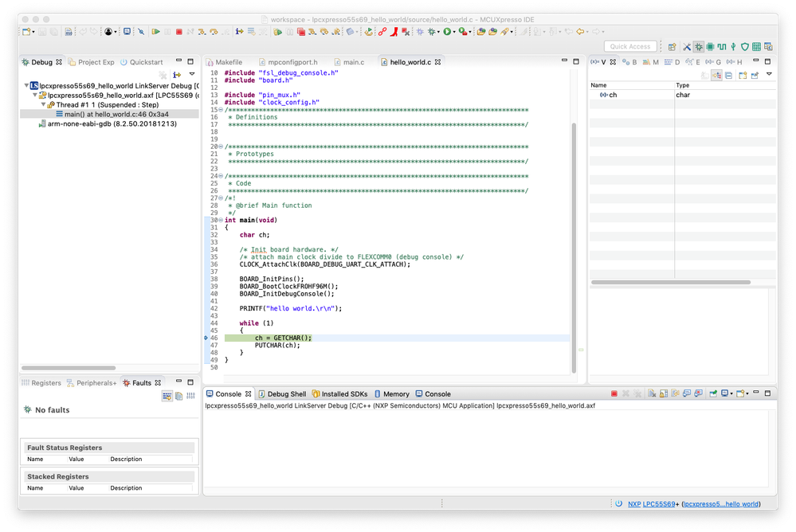This screenshot has height=532, width=796.
Task: Select the ch variable row
Action: click(682, 95)
